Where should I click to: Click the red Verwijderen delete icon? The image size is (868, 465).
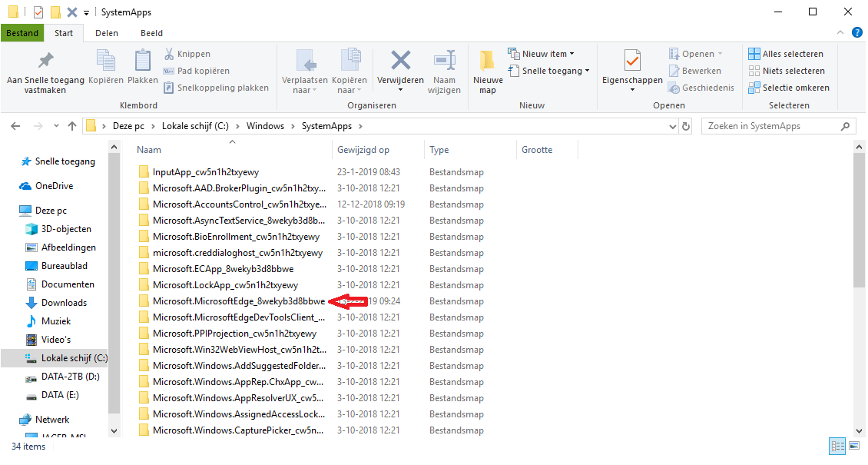[400, 60]
